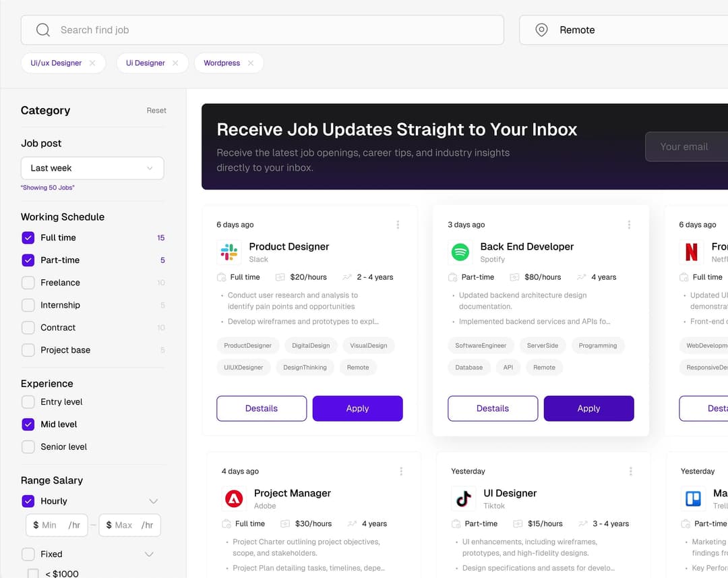Click job type icon on Back End Developer card

(453, 277)
